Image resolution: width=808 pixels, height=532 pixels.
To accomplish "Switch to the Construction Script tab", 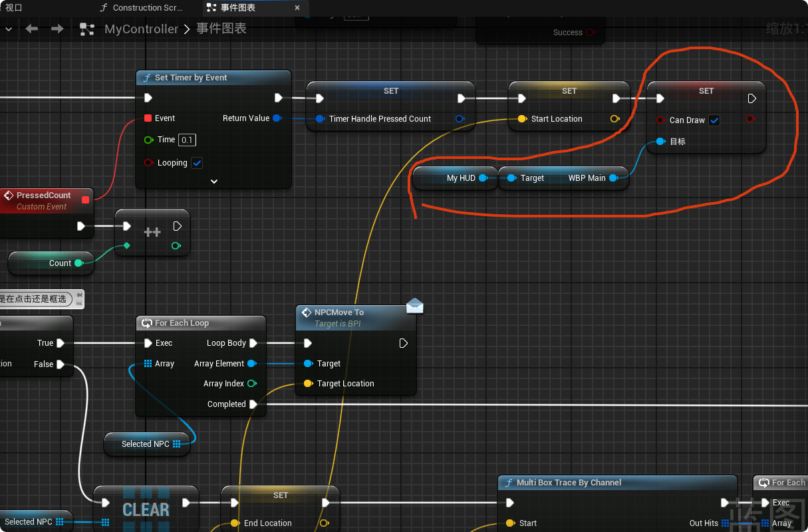I will tap(140, 8).
